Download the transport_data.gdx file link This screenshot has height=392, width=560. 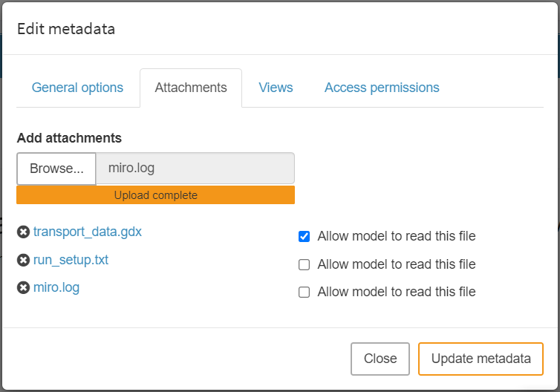[x=88, y=232]
